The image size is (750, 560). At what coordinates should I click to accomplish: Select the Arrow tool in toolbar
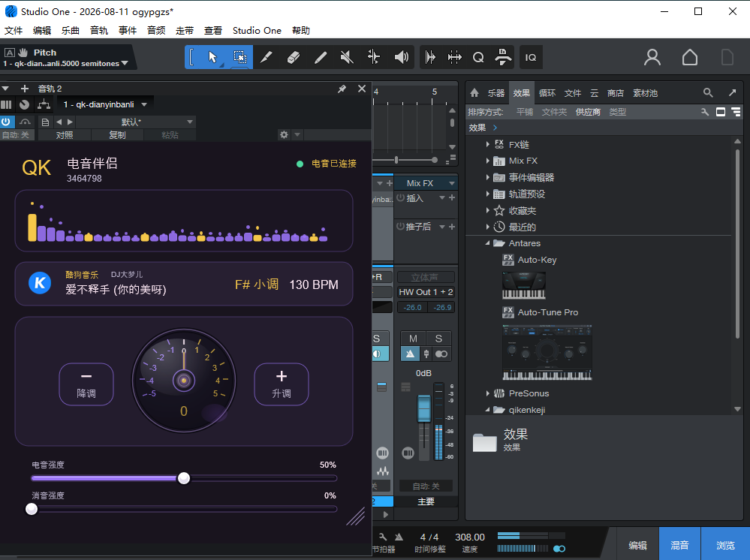[212, 57]
